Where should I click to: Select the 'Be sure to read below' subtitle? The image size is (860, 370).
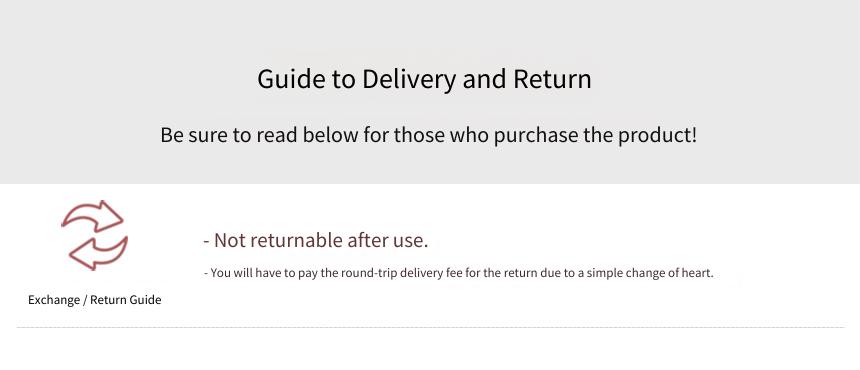pos(428,135)
